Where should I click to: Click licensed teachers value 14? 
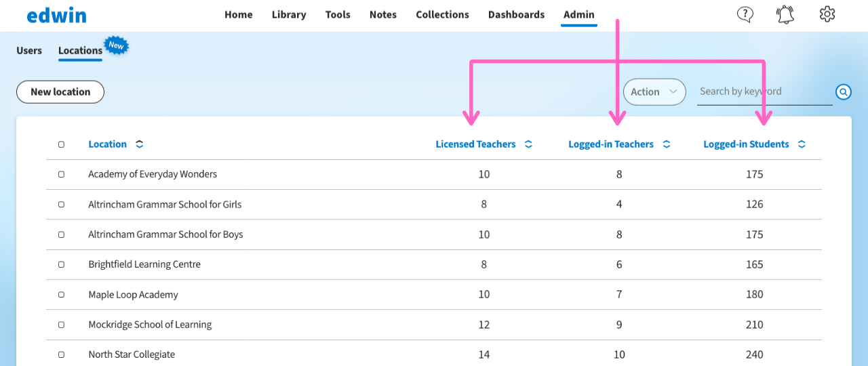click(x=484, y=354)
